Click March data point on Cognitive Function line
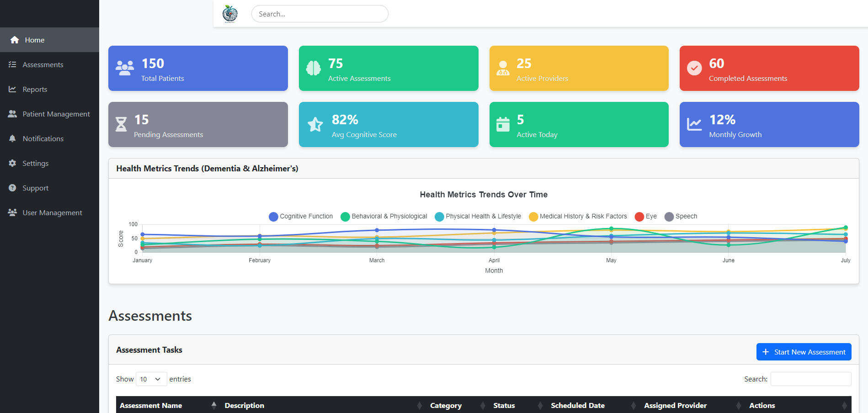The image size is (868, 413). [377, 230]
